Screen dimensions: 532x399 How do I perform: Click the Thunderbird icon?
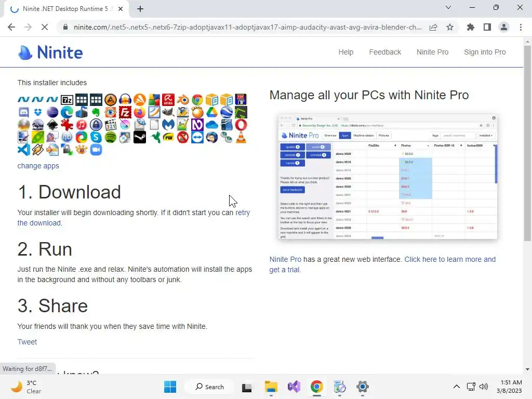point(212,137)
